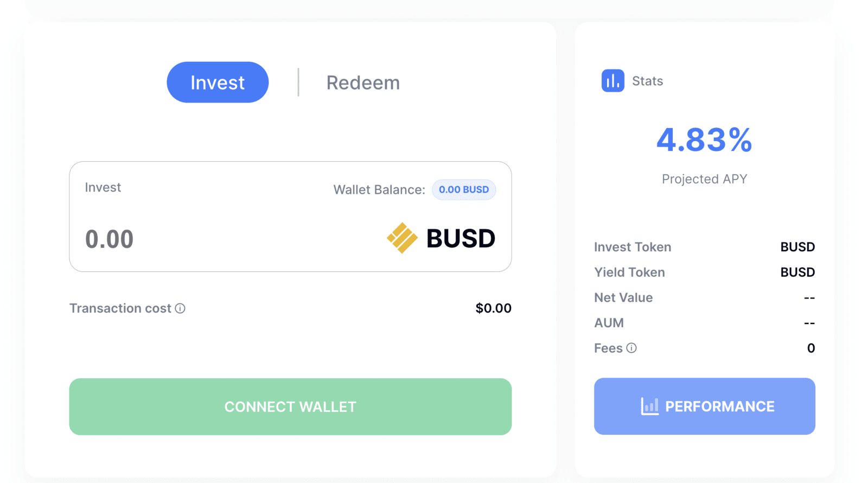Click the Stats heading label

[x=647, y=81]
